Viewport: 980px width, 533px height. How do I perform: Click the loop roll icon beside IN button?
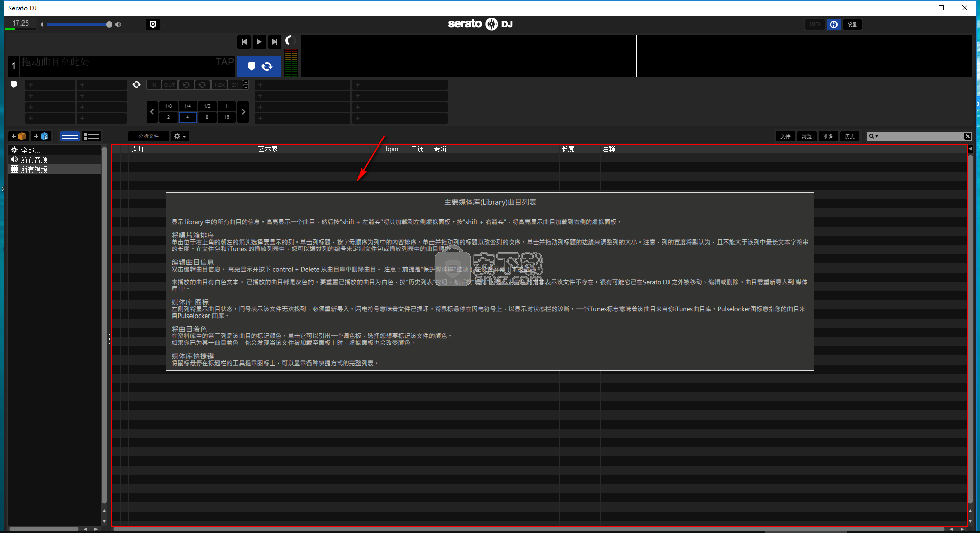point(136,85)
